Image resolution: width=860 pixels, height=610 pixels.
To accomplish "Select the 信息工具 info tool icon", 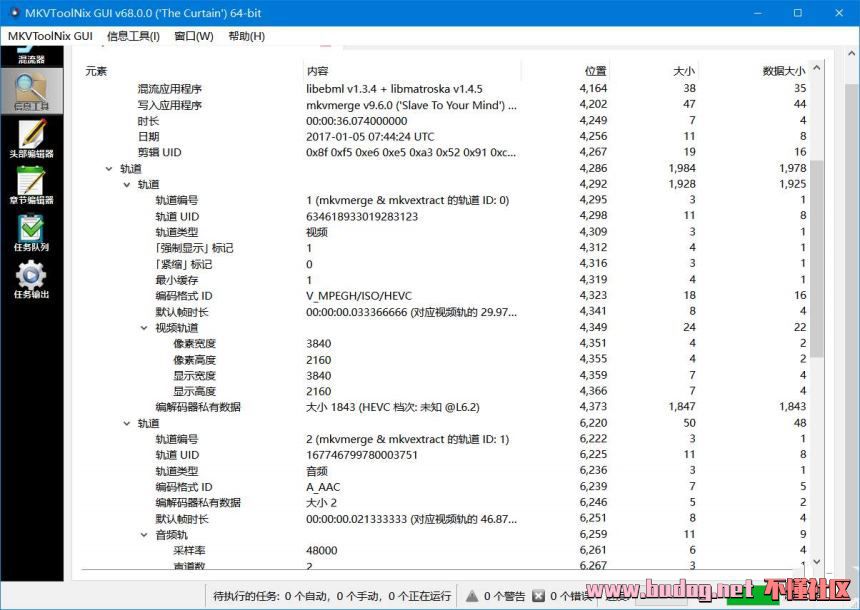I will (x=31, y=91).
